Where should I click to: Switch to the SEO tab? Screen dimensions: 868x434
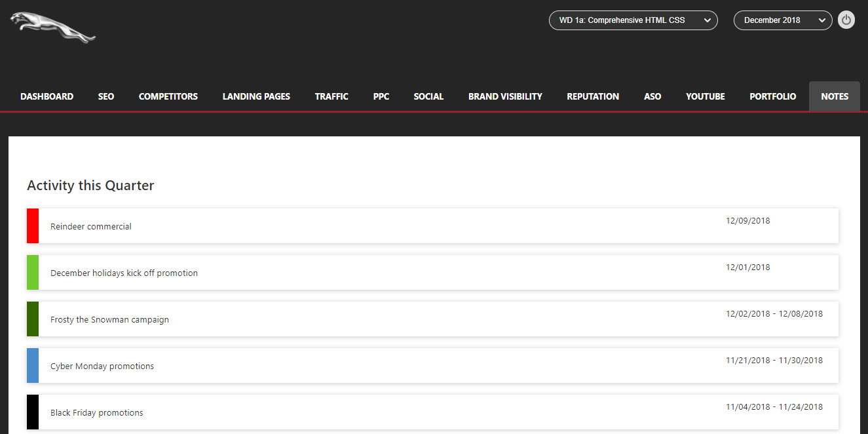pyautogui.click(x=106, y=96)
